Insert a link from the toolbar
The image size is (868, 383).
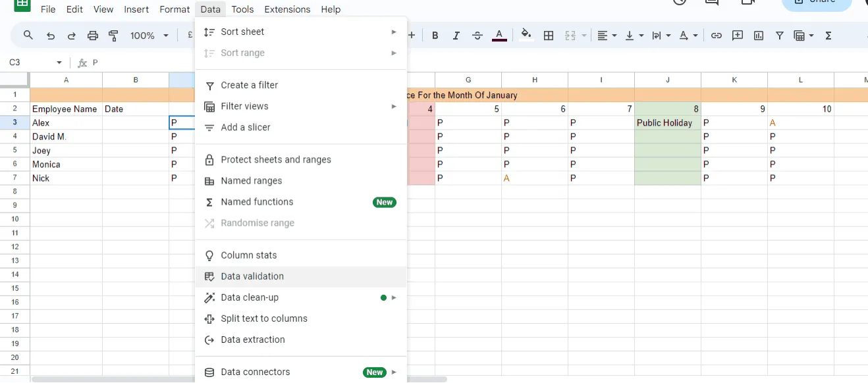point(717,36)
